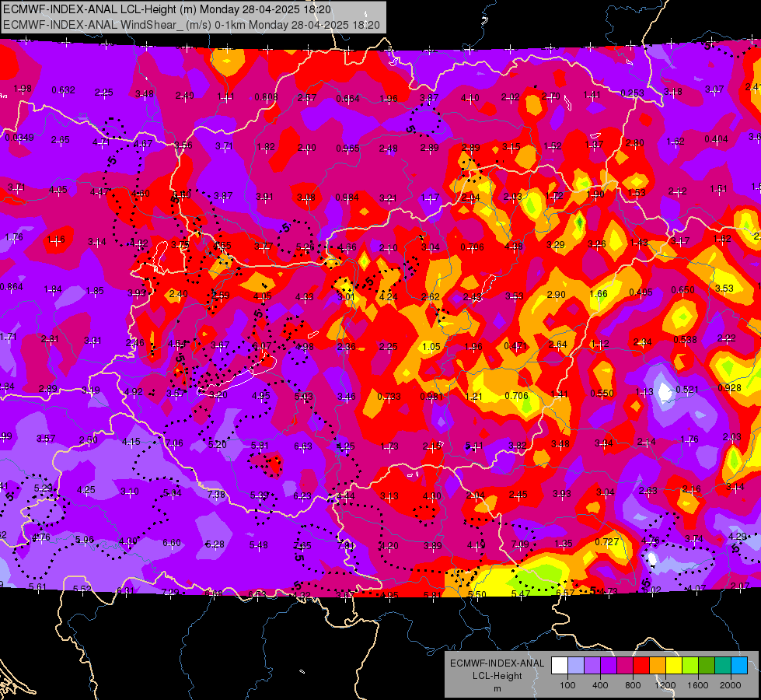Click the wind shear value 0.808
This screenshot has width=761, height=700.
pos(266,96)
